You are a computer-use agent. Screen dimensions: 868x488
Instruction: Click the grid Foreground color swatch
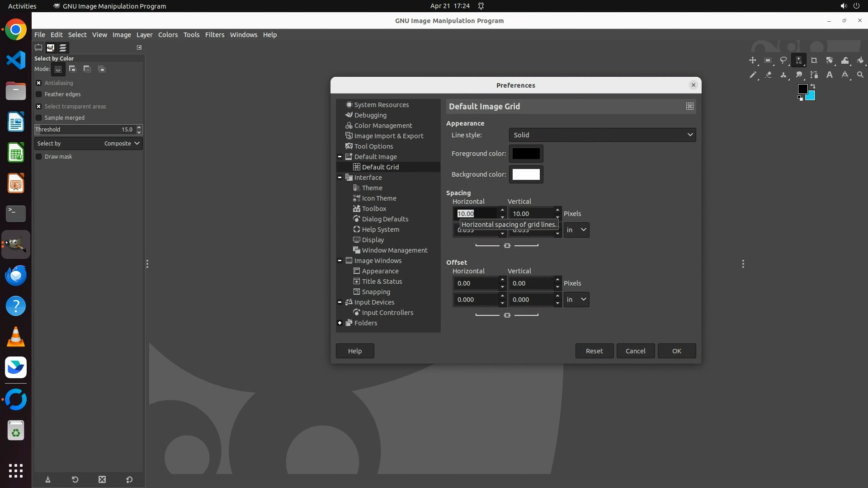pos(526,154)
